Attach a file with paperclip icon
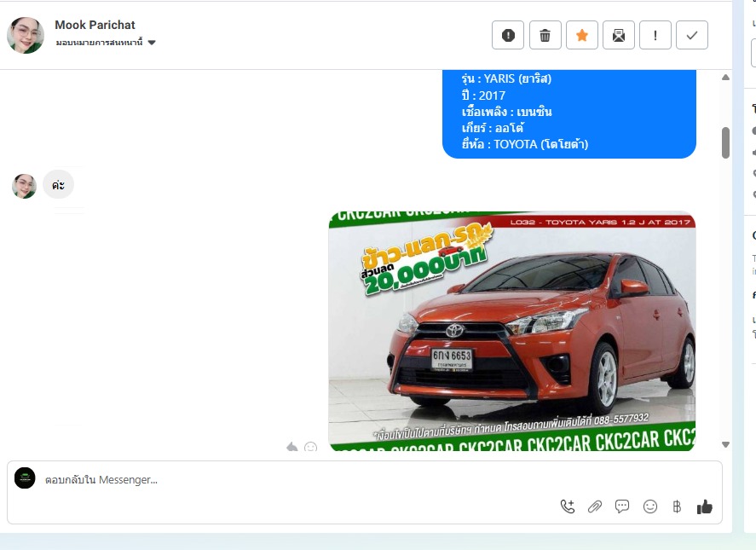 click(x=595, y=507)
